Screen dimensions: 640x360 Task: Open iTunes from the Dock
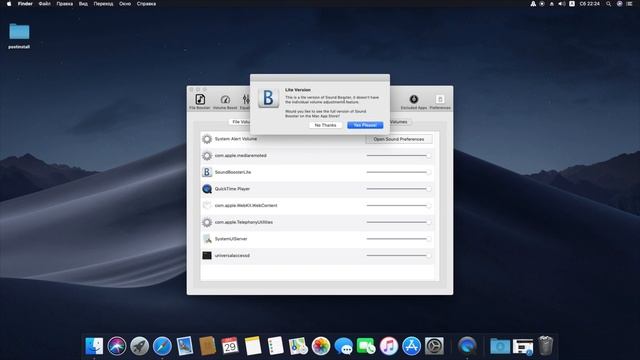[389, 346]
